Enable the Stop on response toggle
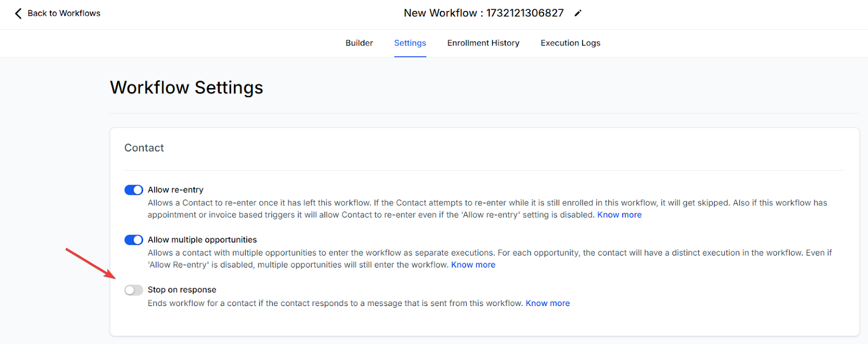The height and width of the screenshot is (344, 868). click(x=133, y=290)
